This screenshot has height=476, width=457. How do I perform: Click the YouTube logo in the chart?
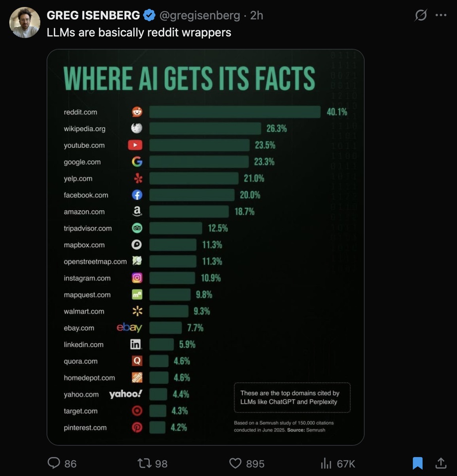(x=135, y=145)
